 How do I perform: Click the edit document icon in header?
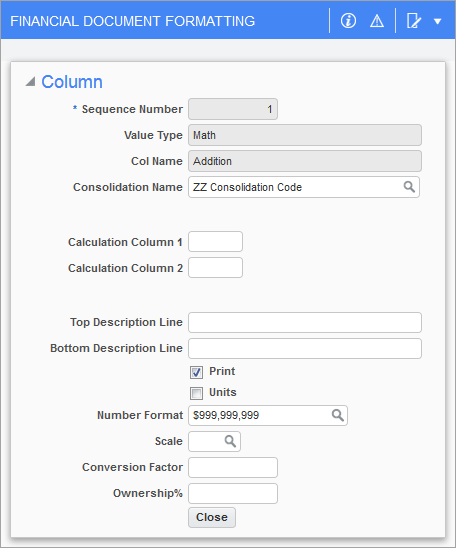pyautogui.click(x=413, y=21)
